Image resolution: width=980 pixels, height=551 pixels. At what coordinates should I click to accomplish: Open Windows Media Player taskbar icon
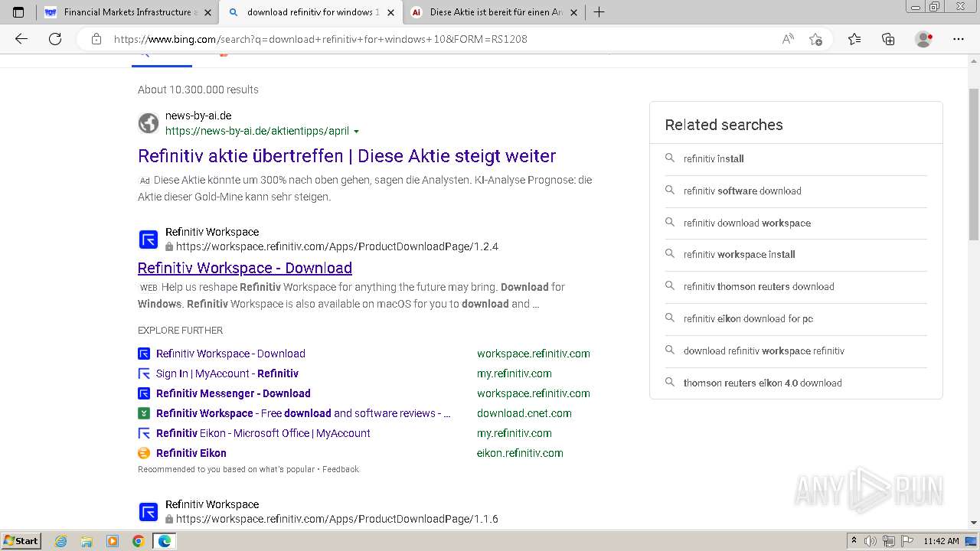tap(113, 541)
